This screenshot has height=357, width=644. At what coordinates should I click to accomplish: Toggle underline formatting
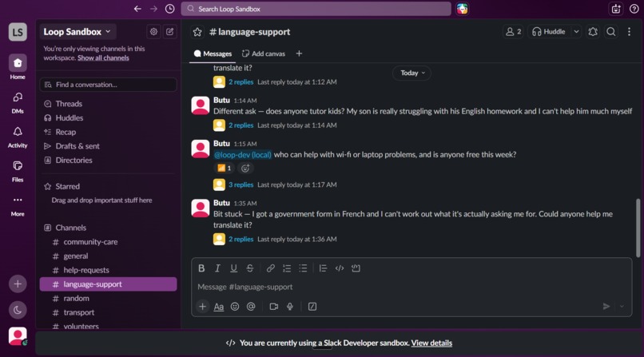coord(233,268)
